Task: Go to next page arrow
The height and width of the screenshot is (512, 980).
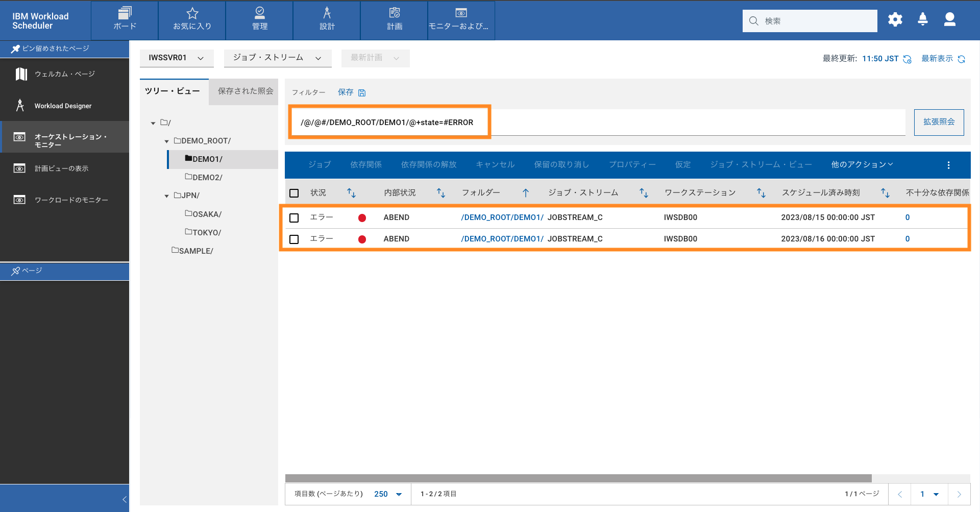Action: coord(959,494)
